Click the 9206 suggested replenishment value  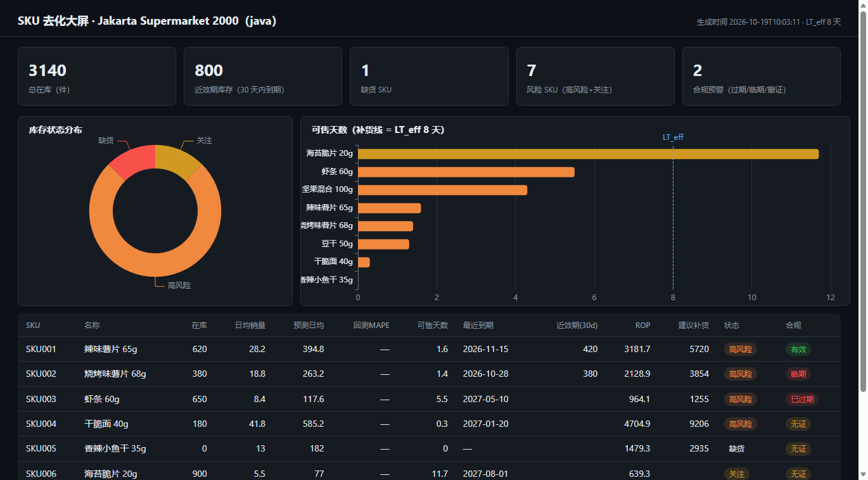(x=699, y=424)
